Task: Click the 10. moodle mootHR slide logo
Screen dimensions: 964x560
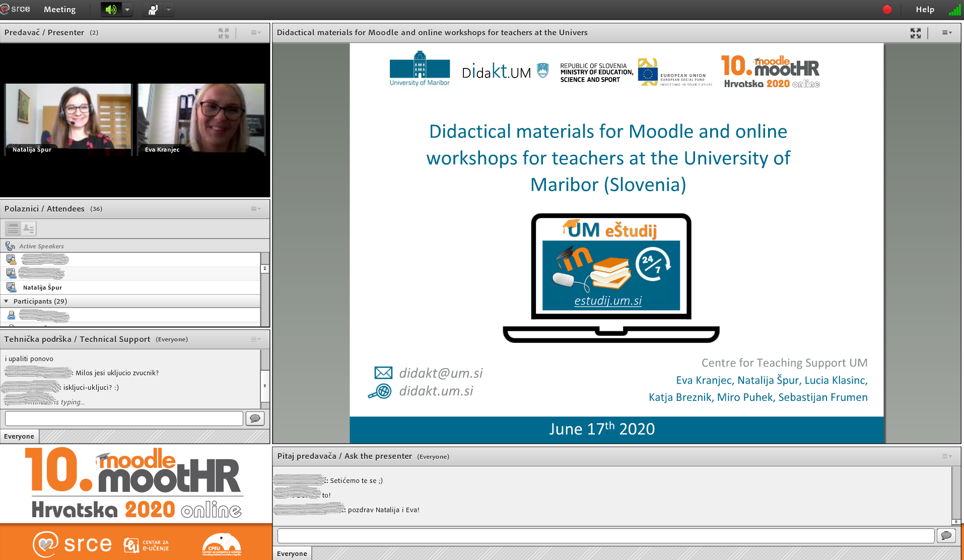Action: tap(771, 72)
